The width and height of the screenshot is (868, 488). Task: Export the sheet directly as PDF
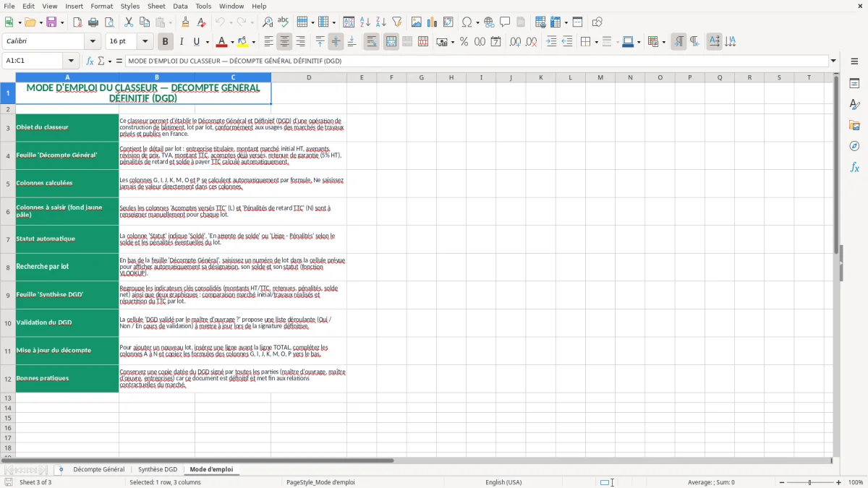[77, 22]
